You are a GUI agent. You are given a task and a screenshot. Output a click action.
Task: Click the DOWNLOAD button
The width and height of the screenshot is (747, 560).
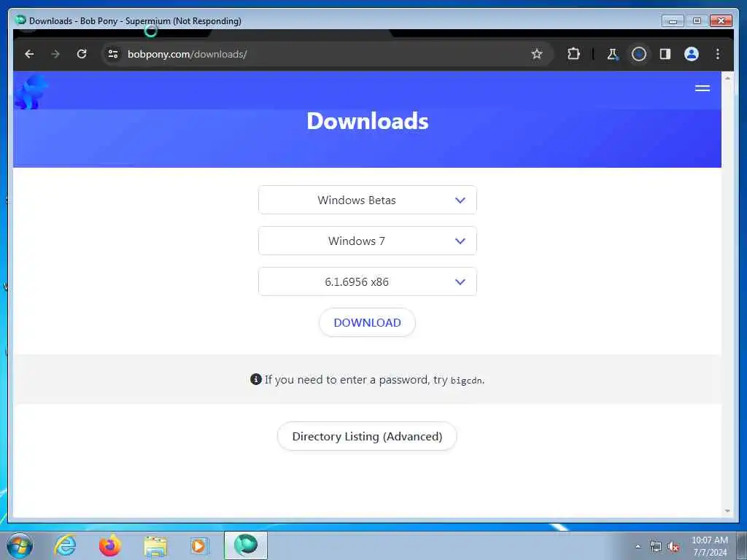point(368,322)
